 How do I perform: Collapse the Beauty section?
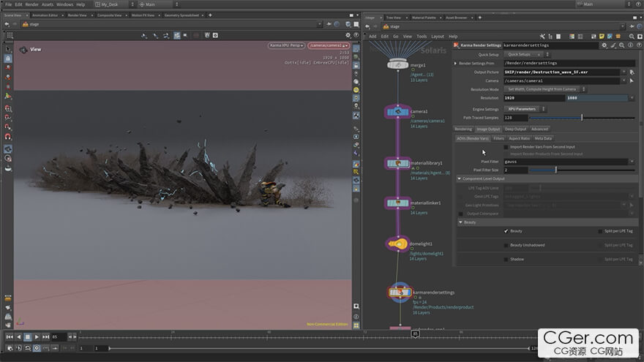460,222
